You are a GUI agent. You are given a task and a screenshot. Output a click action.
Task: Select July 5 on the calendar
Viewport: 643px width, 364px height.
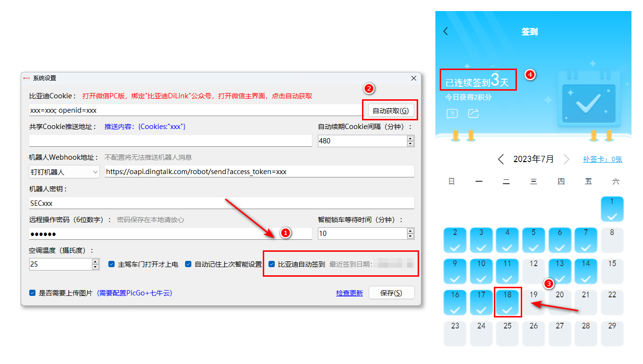(534, 240)
